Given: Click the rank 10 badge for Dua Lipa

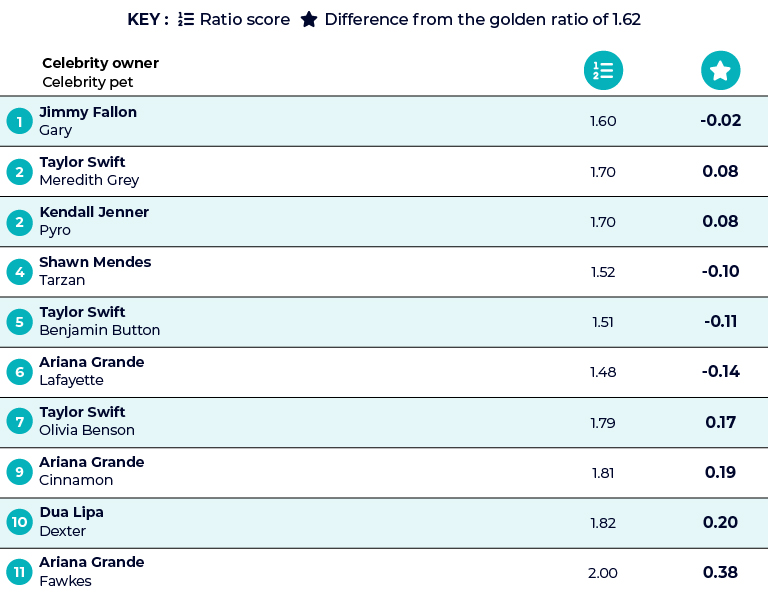Looking at the screenshot, I should pyautogui.click(x=20, y=521).
